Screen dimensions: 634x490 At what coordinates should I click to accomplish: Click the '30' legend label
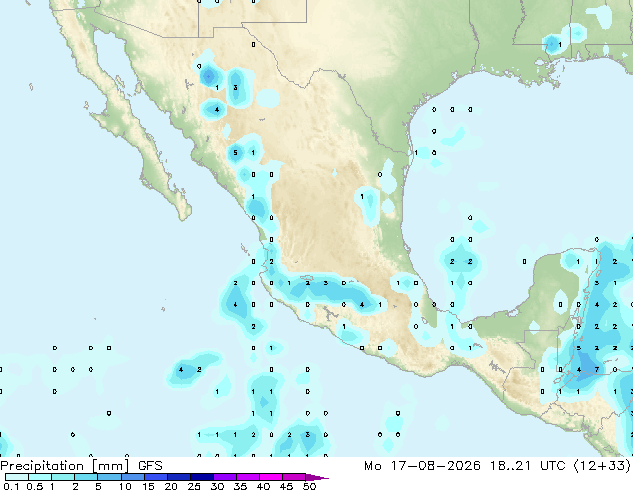[217, 486]
